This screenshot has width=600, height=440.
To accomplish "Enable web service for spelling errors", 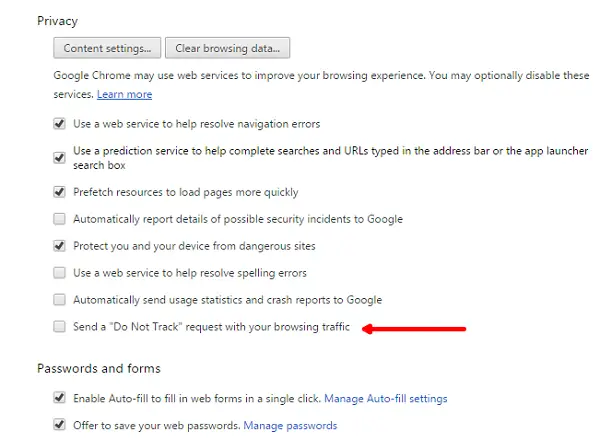I will click(59, 273).
